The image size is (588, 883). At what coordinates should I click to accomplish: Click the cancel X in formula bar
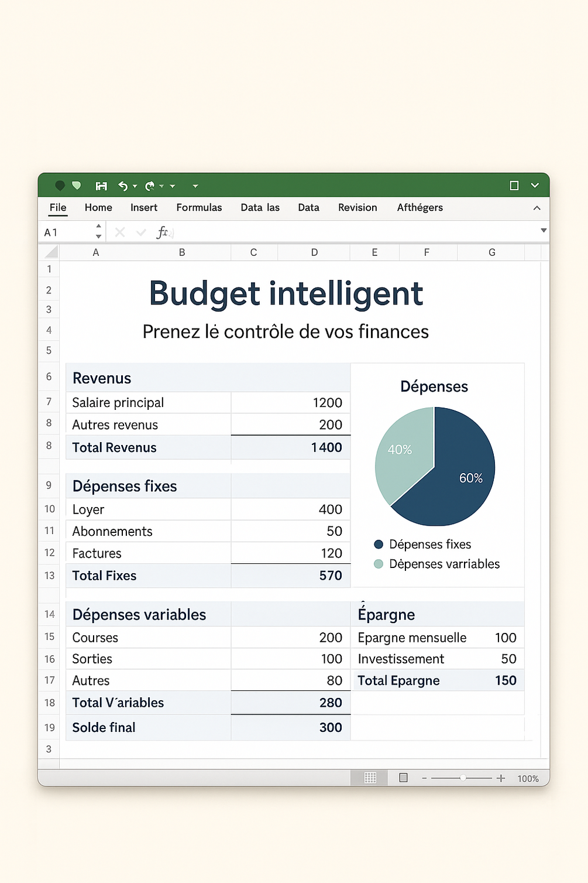119,232
